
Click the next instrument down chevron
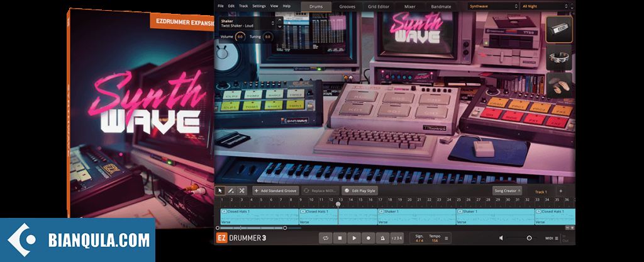pos(280,26)
